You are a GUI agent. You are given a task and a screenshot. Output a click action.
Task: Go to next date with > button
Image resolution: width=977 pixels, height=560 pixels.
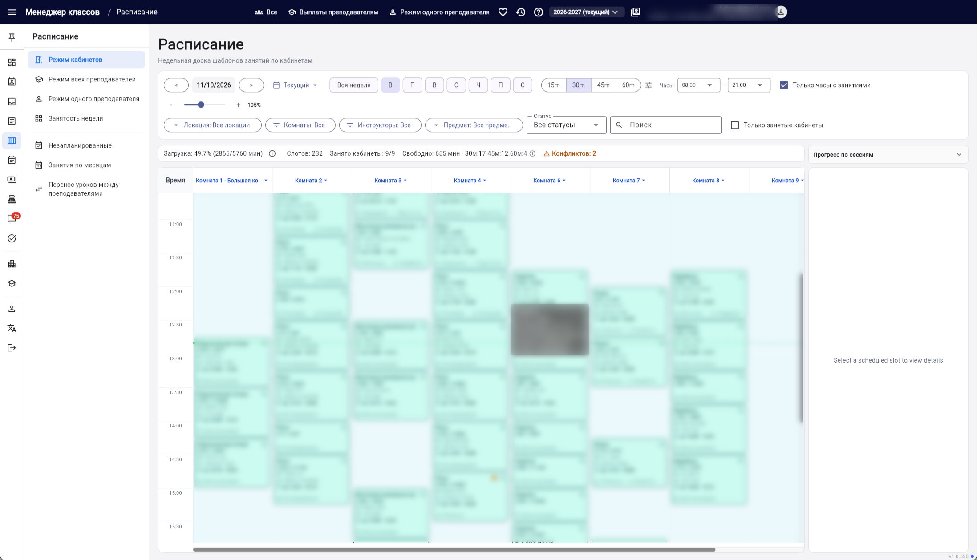click(x=251, y=85)
